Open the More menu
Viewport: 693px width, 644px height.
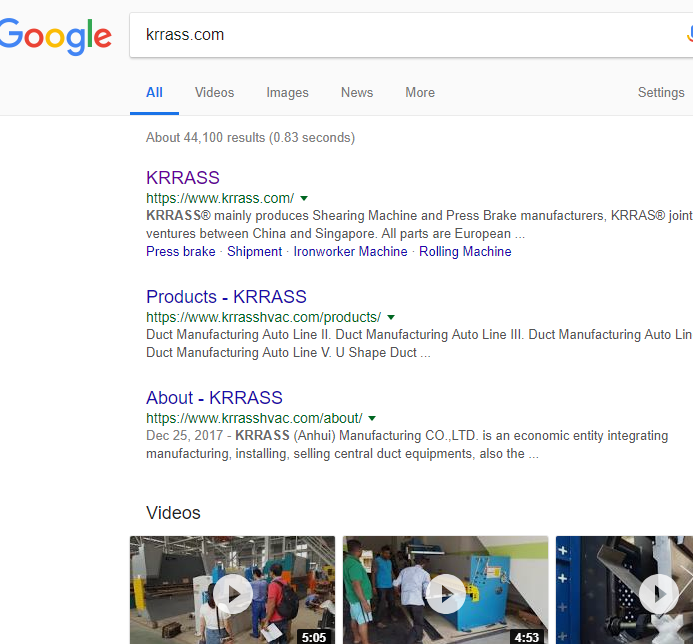(x=420, y=92)
